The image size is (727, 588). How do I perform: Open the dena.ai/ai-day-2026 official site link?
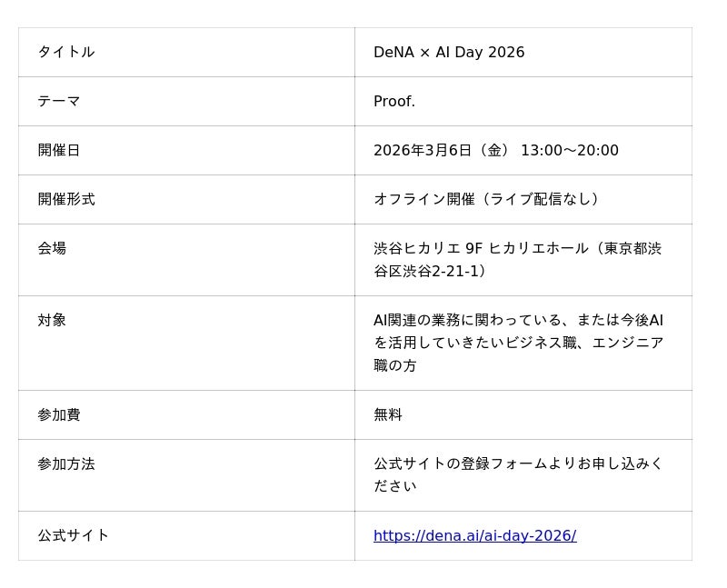point(474,535)
